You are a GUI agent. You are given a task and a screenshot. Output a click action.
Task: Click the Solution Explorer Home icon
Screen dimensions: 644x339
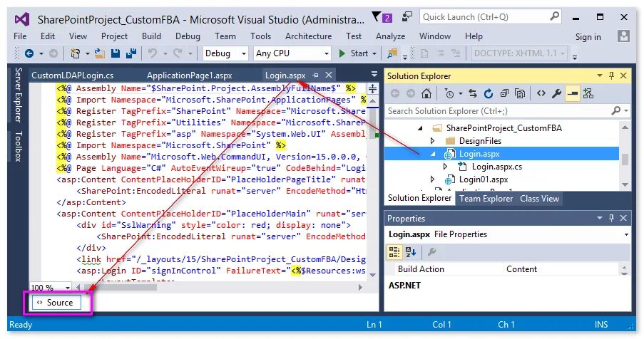coord(426,94)
